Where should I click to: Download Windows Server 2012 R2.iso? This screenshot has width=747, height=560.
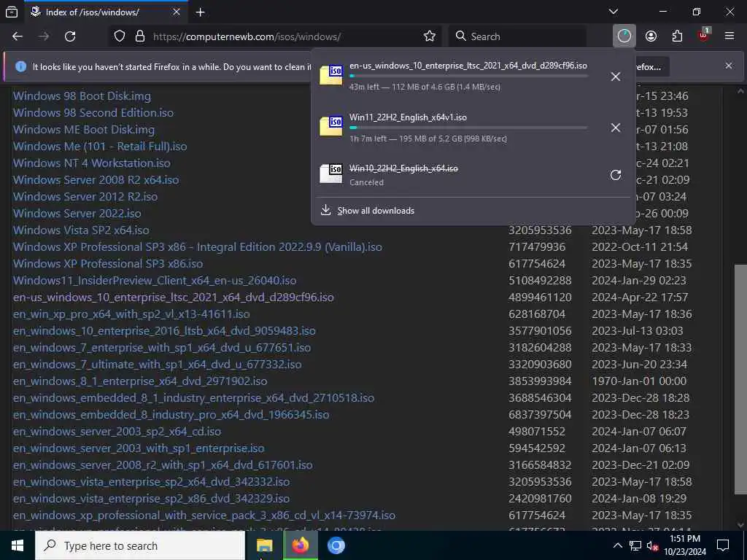(85, 197)
